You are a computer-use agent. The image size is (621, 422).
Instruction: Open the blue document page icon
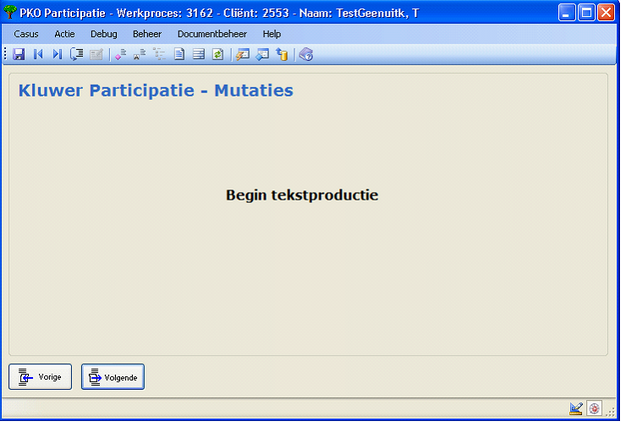179,54
